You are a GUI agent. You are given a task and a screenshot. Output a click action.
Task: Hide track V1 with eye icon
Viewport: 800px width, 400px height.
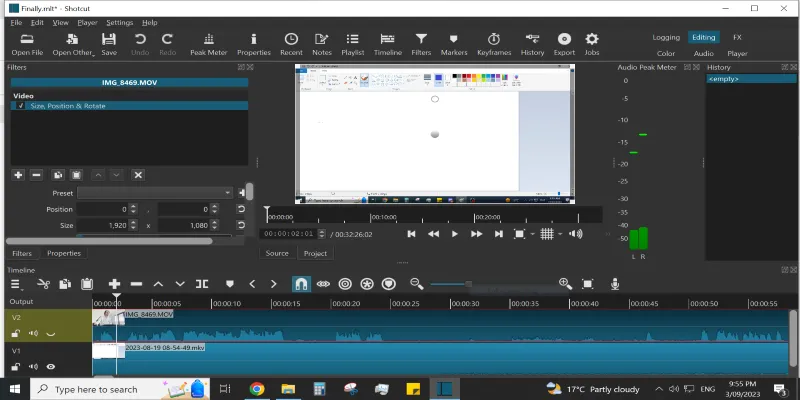click(x=51, y=366)
